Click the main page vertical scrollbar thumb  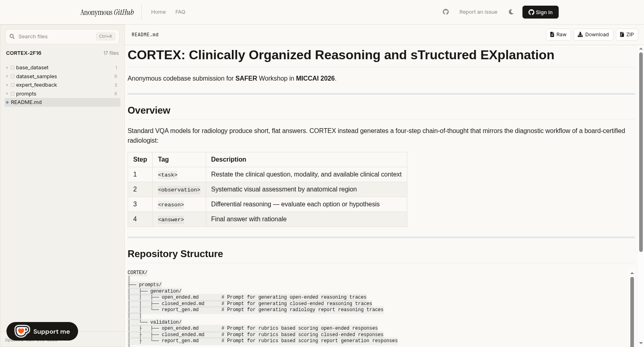tap(641, 152)
